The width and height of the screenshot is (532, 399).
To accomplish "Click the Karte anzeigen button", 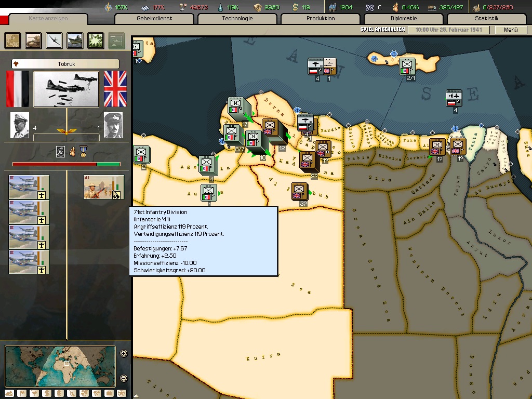I will (48, 19).
